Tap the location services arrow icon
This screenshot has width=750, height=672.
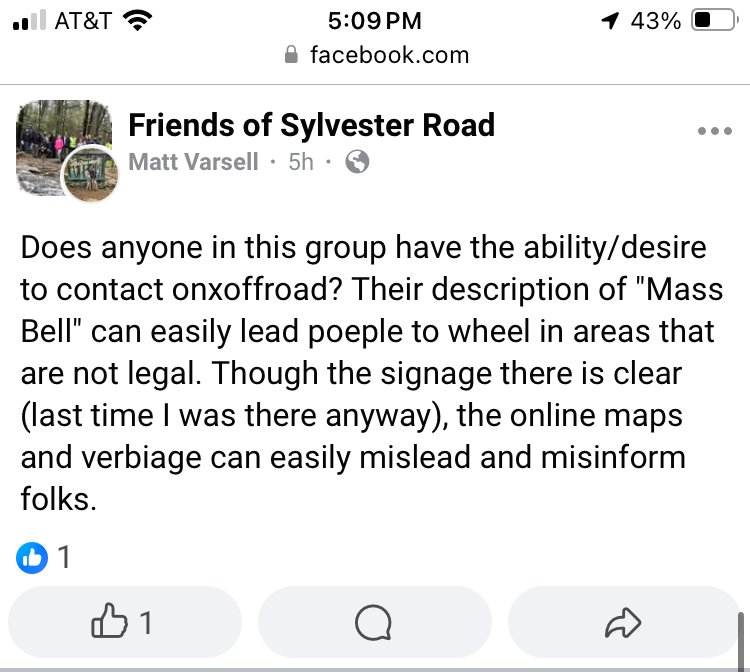(x=610, y=21)
